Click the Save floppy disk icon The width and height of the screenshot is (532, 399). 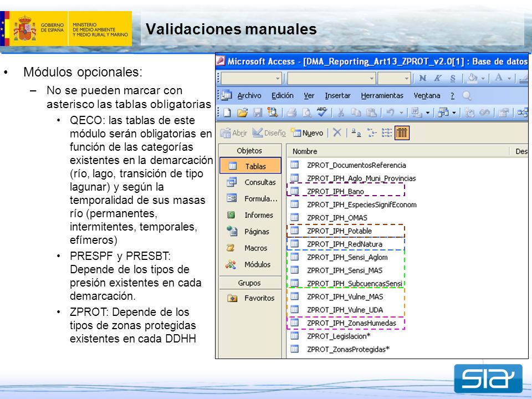(258, 112)
